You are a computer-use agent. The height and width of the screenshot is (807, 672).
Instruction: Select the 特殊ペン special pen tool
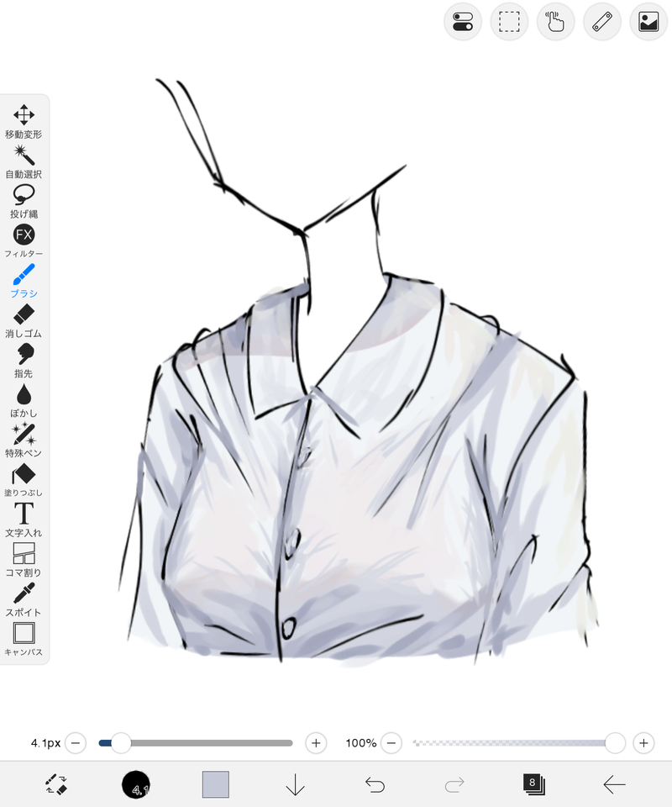[24, 440]
